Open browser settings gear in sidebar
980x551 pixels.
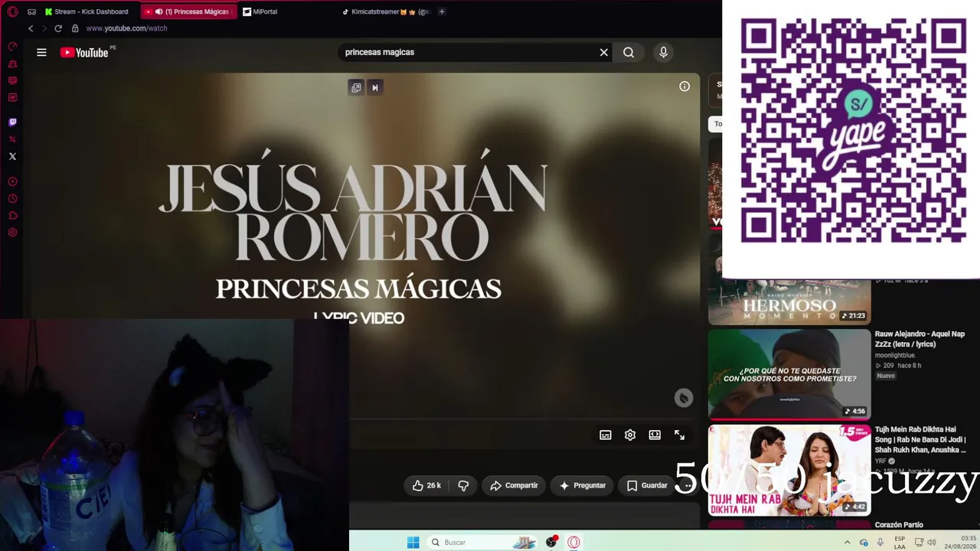click(12, 233)
